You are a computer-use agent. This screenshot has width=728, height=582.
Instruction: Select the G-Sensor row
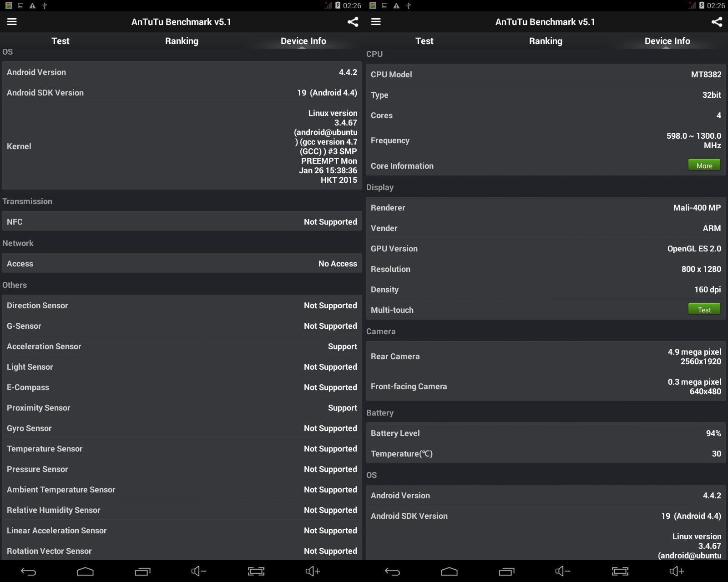tap(182, 326)
